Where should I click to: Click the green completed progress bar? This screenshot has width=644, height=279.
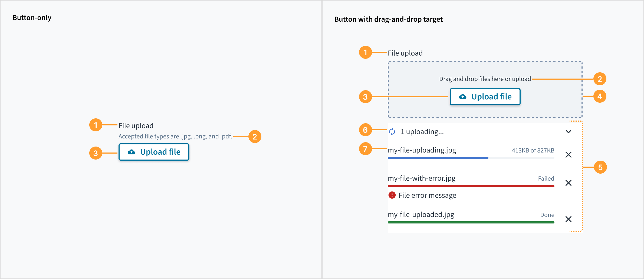pos(471,222)
